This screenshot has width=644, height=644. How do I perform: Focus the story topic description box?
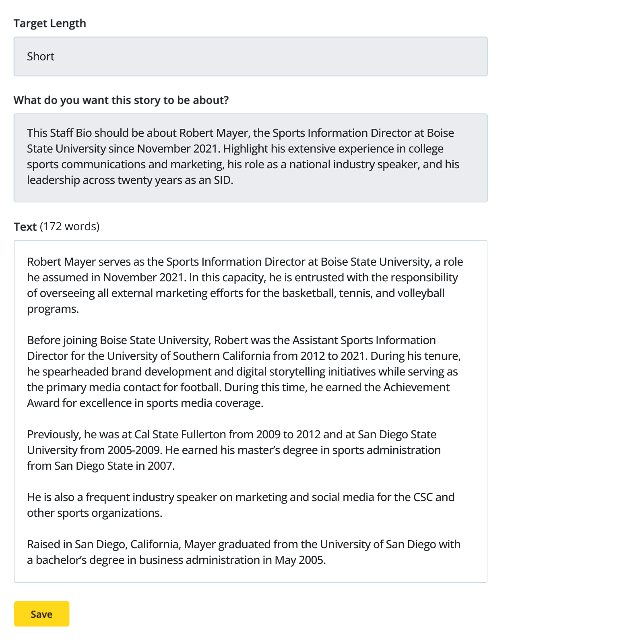tap(250, 158)
